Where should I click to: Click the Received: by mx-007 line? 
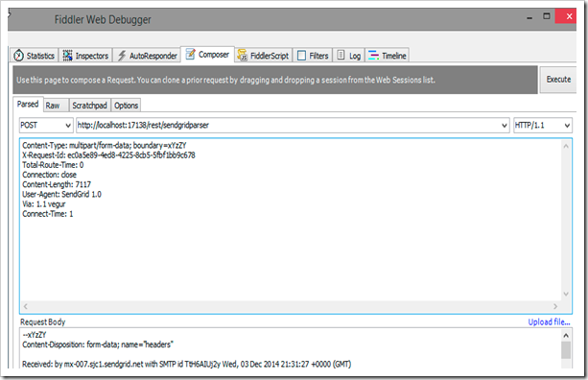187,364
